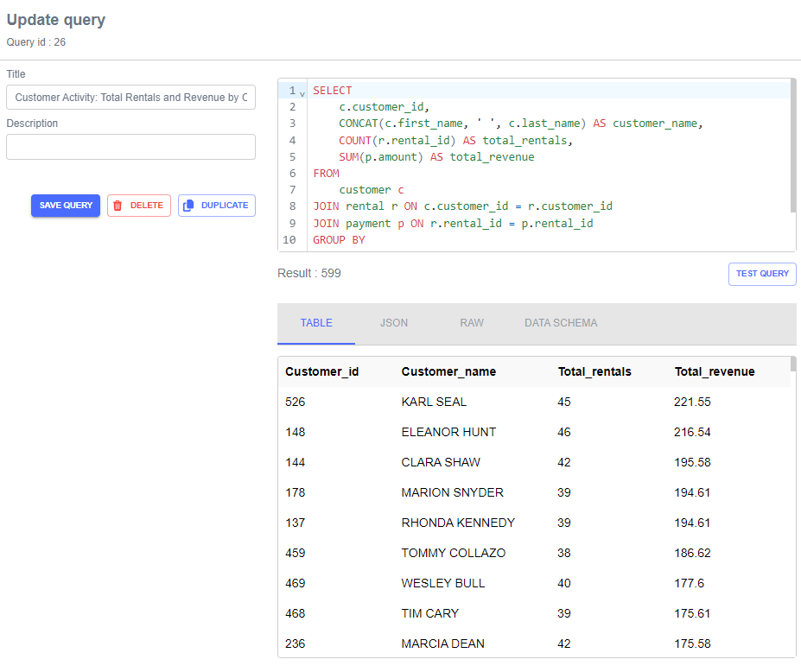Focus the Description input field
The image size is (801, 672).
(130, 147)
